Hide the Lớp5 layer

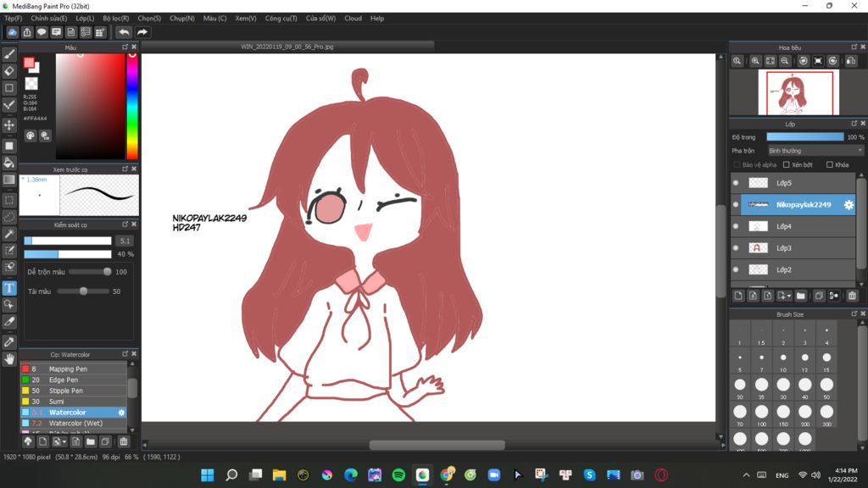tap(736, 183)
